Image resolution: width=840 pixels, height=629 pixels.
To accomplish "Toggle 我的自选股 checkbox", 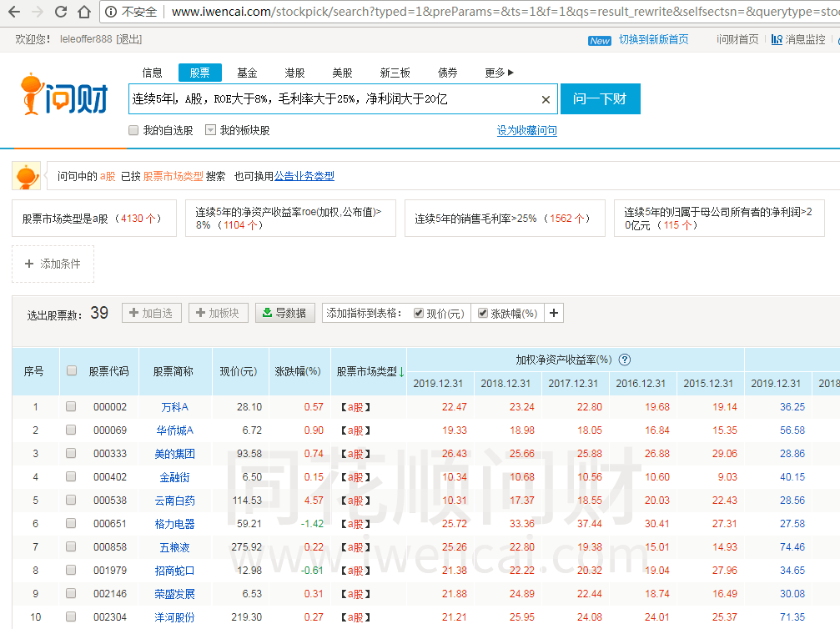I will [134, 130].
